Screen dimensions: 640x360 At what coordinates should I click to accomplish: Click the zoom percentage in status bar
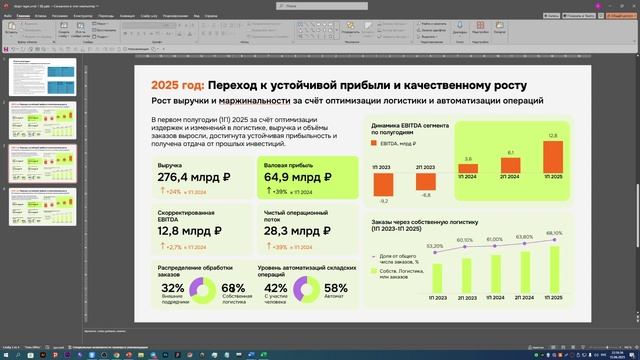628,347
